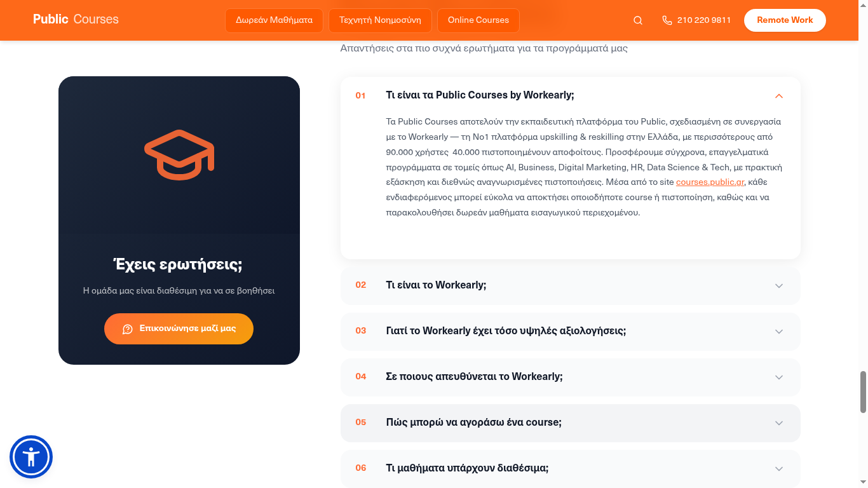Click 'Η ομάδα μας είναι διαθέσιμη' subtitle text
868x488 pixels.
pyautogui.click(x=179, y=291)
